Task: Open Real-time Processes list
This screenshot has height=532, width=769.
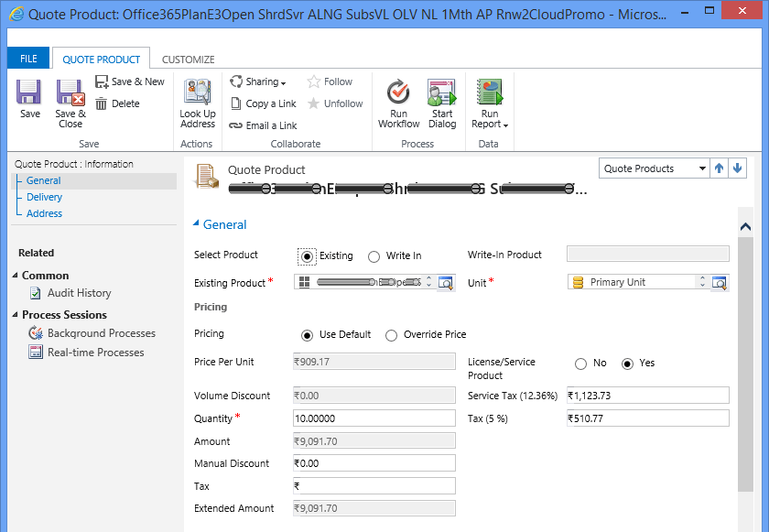Action: [86, 353]
